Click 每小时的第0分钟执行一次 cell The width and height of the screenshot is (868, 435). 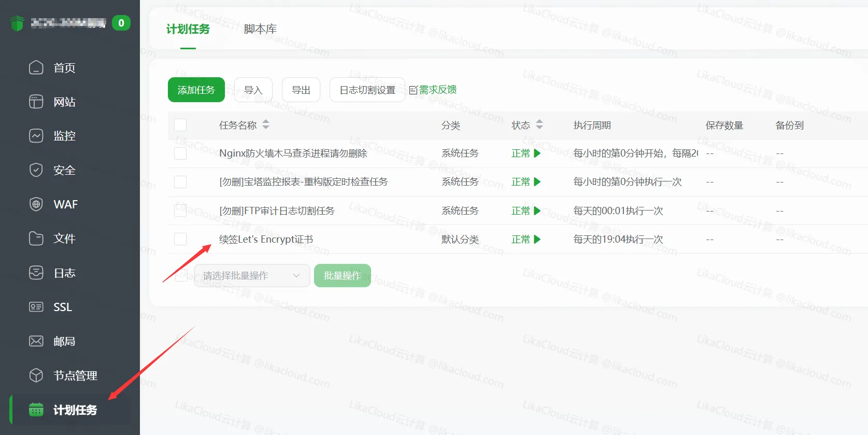(x=628, y=182)
